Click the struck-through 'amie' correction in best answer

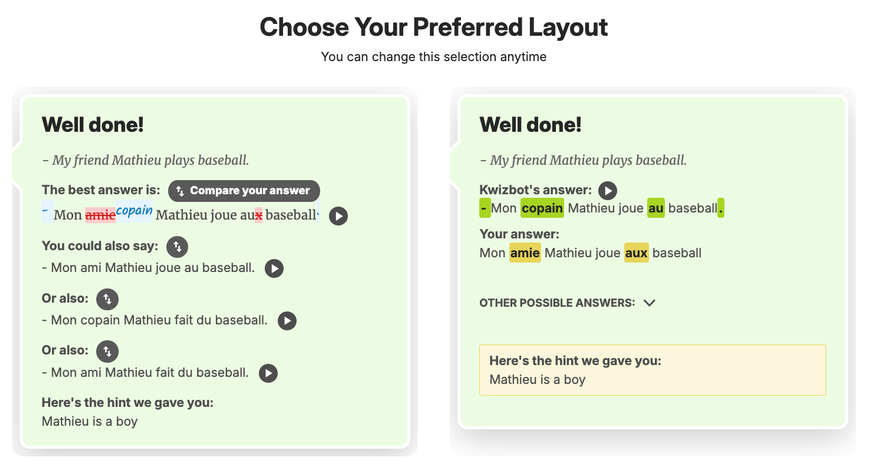point(100,215)
